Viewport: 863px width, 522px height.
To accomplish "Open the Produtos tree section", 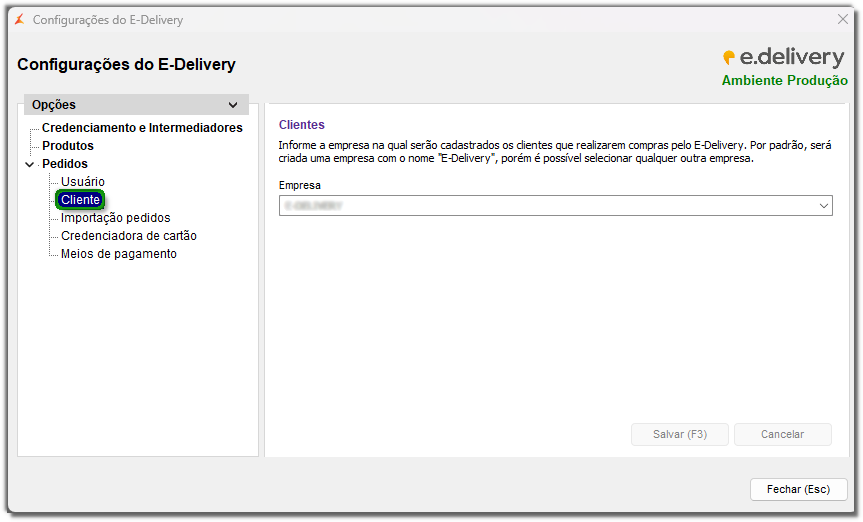I will click(68, 146).
